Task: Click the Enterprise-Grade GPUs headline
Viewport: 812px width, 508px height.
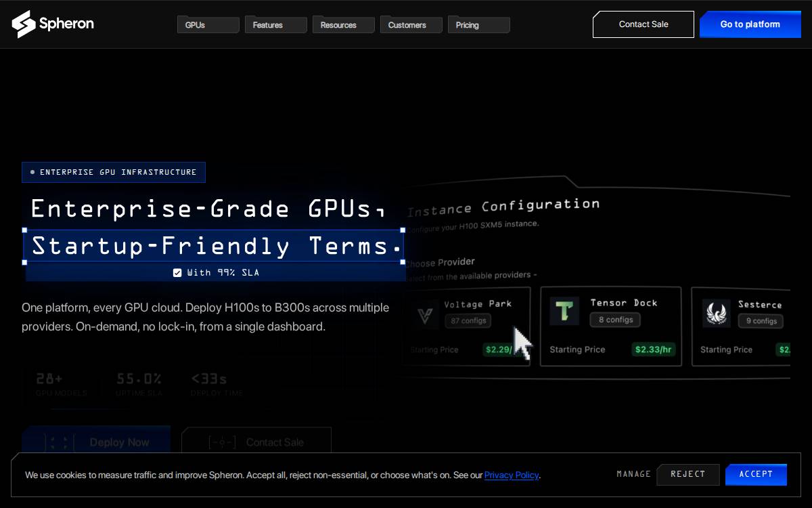Action: [x=208, y=209]
